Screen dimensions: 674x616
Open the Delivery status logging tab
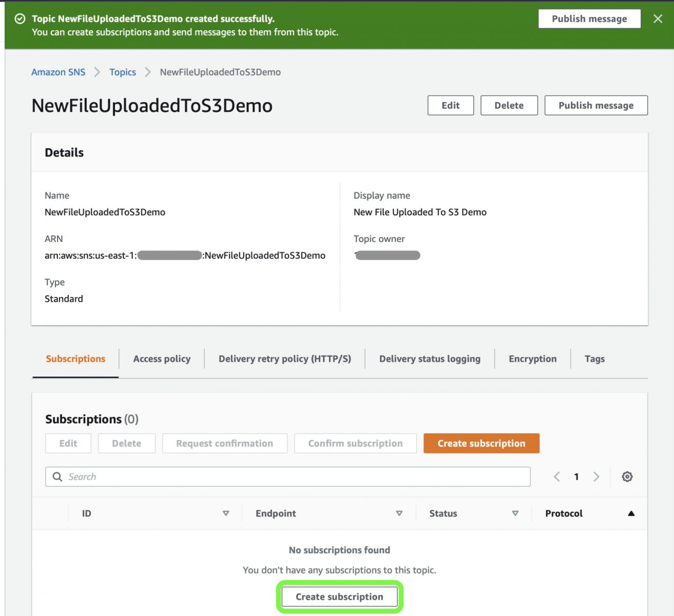[430, 359]
